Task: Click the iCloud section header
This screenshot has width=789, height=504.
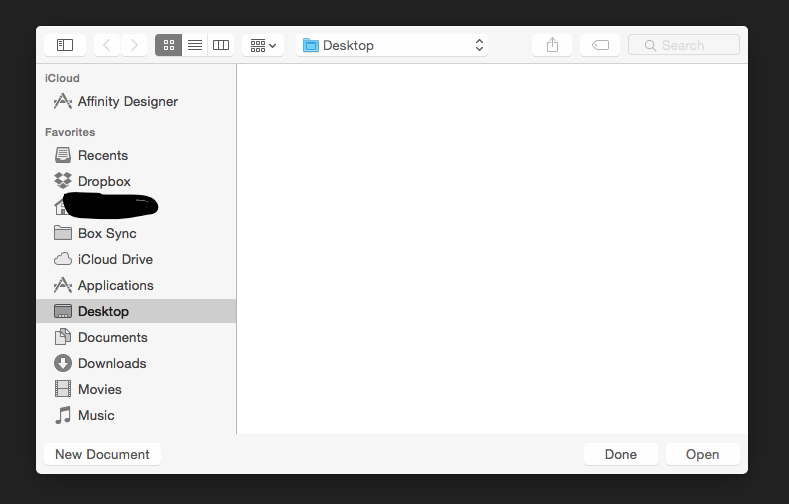Action: [62, 78]
